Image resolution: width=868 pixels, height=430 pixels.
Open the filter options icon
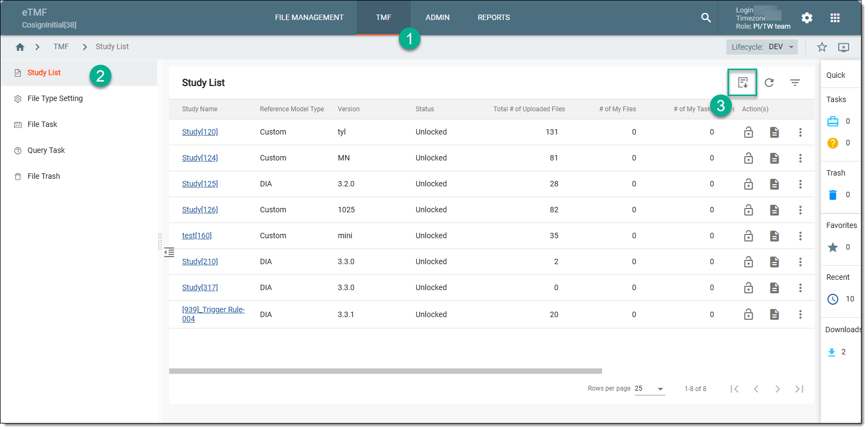click(x=795, y=83)
